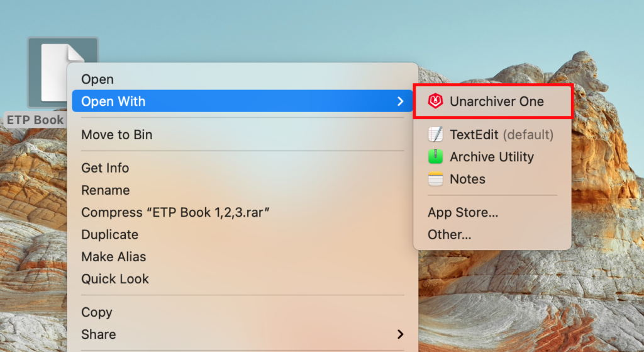Screen dimensions: 644x352
Task: Expand the Share submenu chevron
Action: [x=400, y=334]
